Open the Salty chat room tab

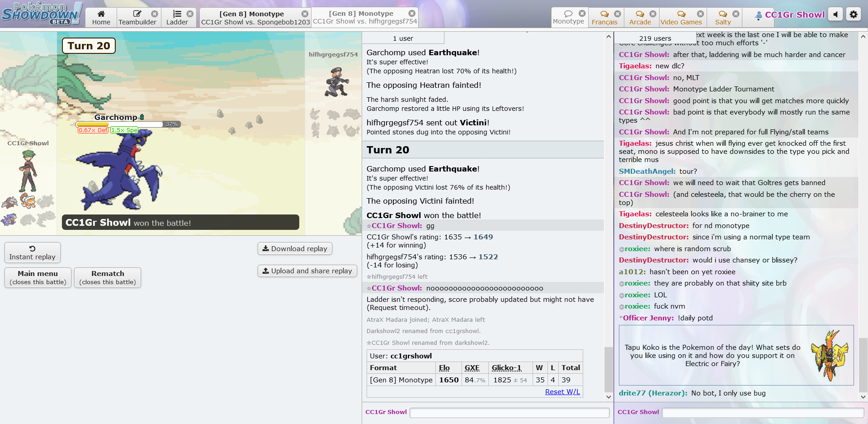[723, 18]
